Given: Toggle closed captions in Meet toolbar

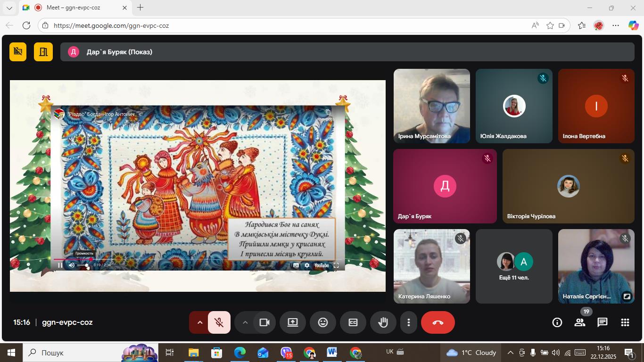Looking at the screenshot, I should point(353,322).
